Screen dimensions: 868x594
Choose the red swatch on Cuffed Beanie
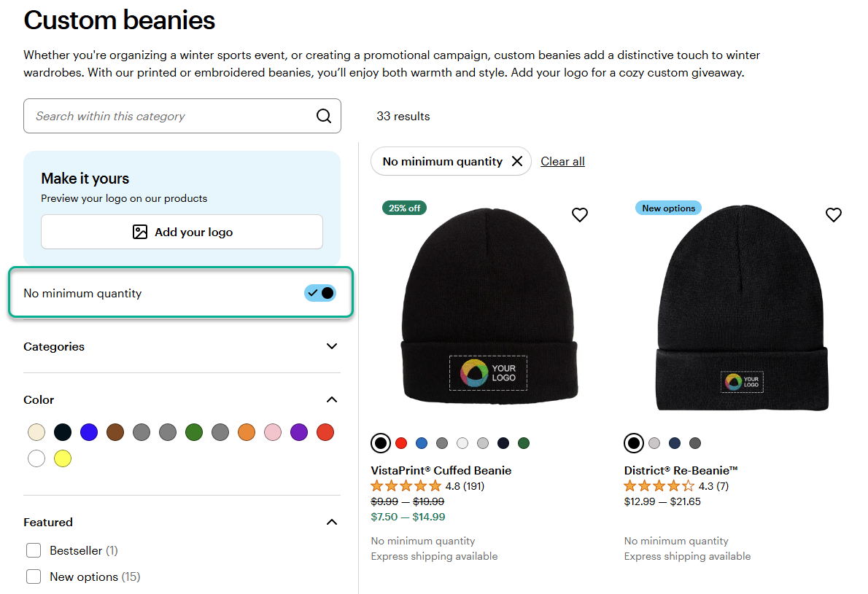(401, 443)
